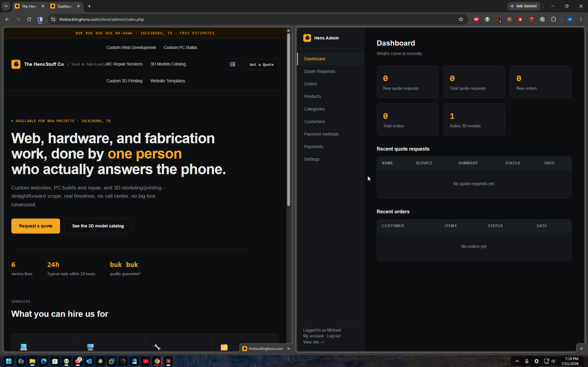Viewport: 588px width, 367px height.
Task: Open the Chrome profile avatar M
Action: pyautogui.click(x=570, y=19)
